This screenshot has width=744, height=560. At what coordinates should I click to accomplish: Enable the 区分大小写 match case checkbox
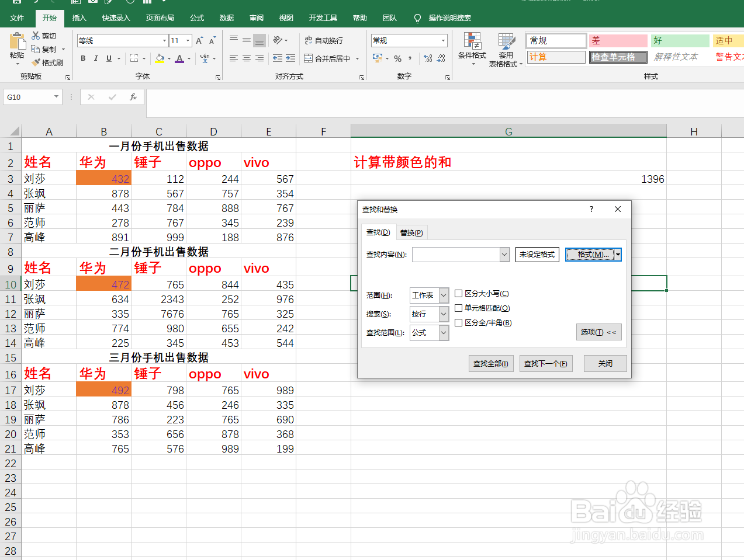(x=459, y=294)
